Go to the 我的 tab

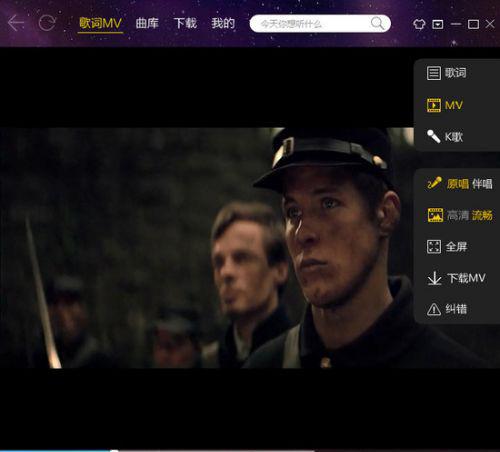pyautogui.click(x=223, y=23)
